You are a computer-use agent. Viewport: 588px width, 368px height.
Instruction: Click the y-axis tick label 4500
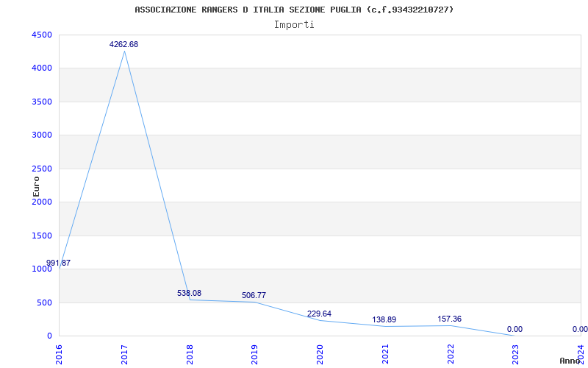pyautogui.click(x=42, y=35)
